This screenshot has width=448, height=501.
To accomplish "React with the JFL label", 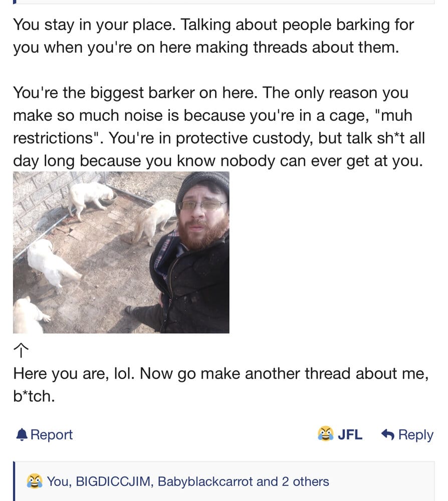I will (350, 434).
